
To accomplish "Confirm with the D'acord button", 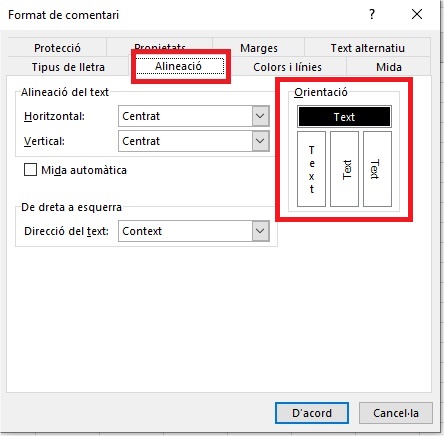I will tap(312, 413).
